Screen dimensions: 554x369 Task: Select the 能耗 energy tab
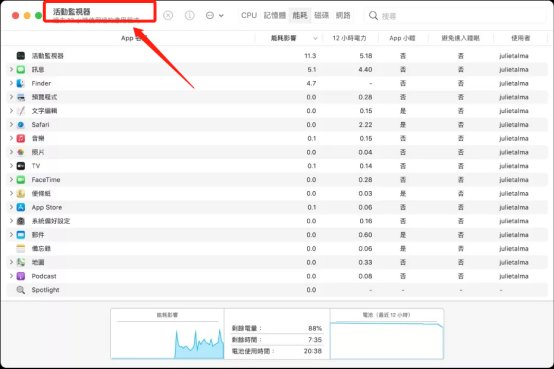pos(300,16)
